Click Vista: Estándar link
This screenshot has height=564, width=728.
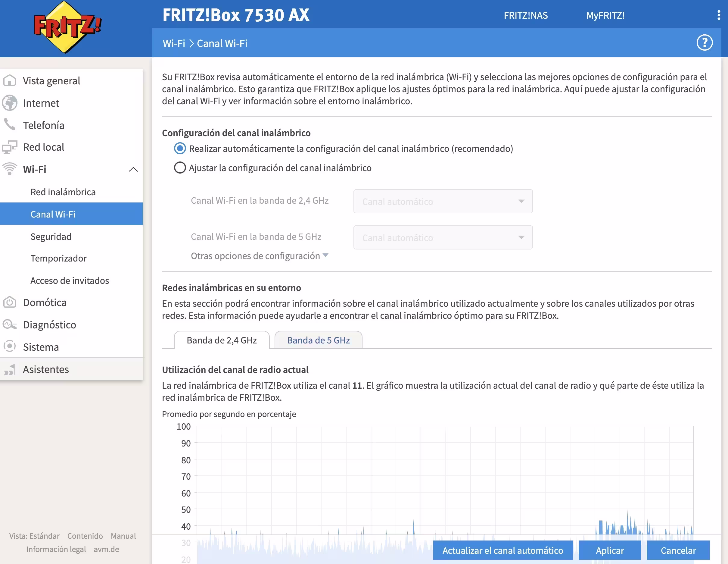point(34,536)
